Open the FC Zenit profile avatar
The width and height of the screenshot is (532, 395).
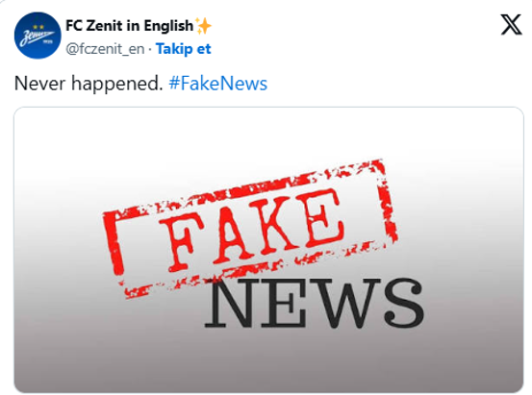(38, 36)
